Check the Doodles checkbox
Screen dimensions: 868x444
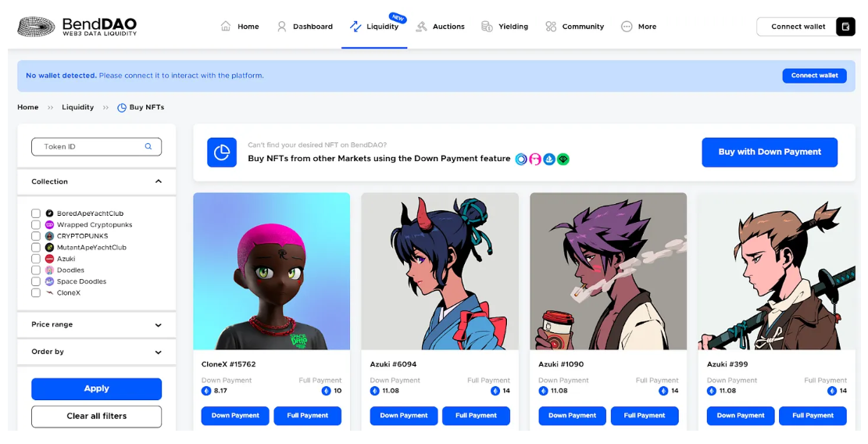pos(36,270)
